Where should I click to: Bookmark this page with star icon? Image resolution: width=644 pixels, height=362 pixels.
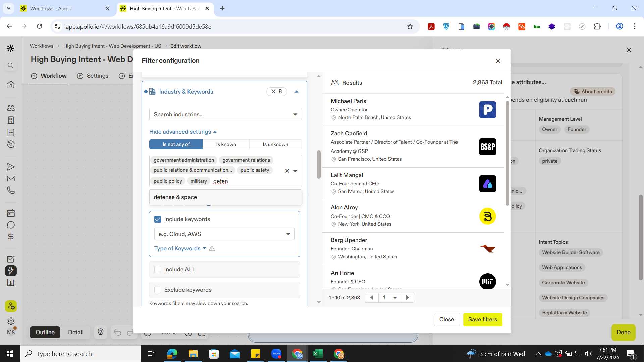tap(410, 26)
